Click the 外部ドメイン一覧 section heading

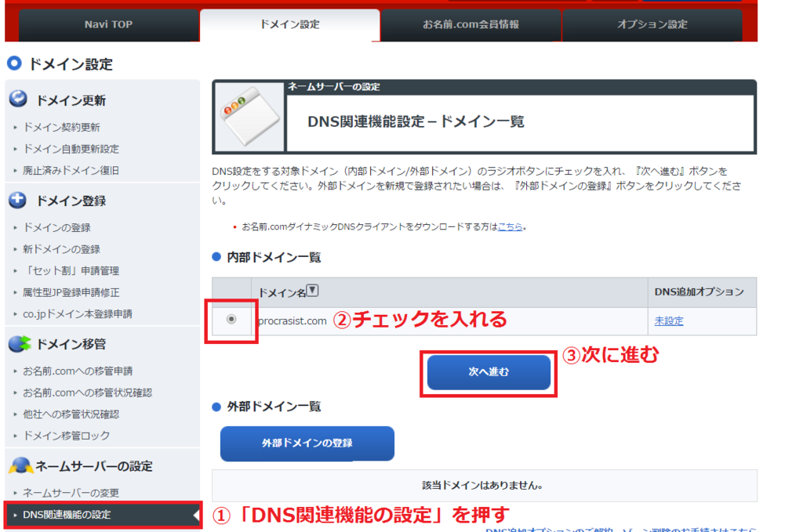click(x=274, y=407)
